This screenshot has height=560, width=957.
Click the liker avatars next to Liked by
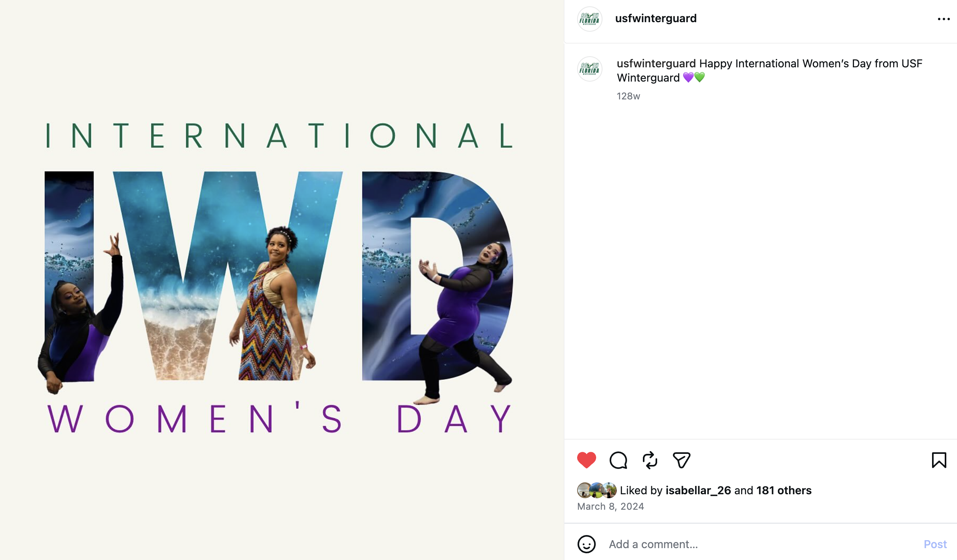click(x=597, y=490)
